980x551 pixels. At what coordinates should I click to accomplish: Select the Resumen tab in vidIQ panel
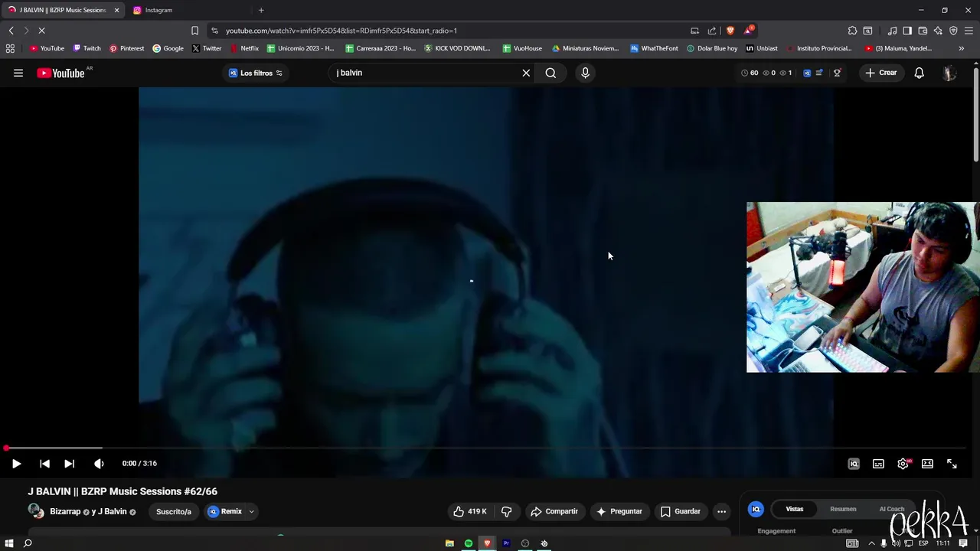843,509
